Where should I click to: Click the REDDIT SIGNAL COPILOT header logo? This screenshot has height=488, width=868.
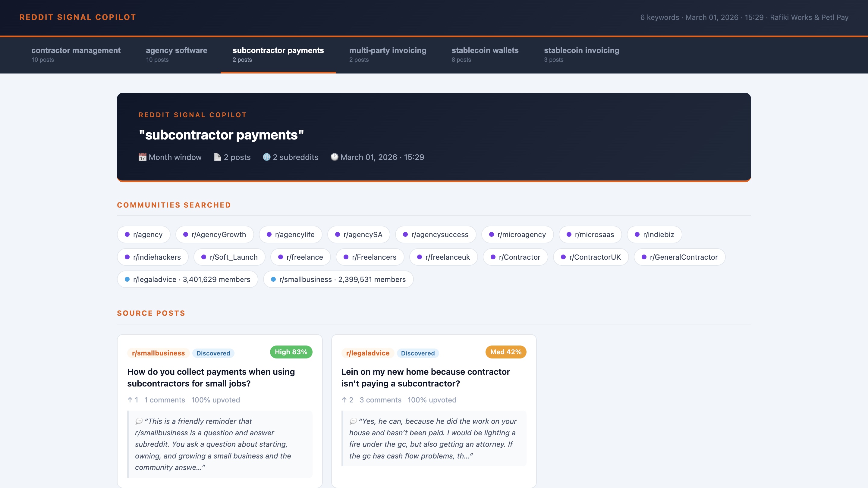[78, 17]
